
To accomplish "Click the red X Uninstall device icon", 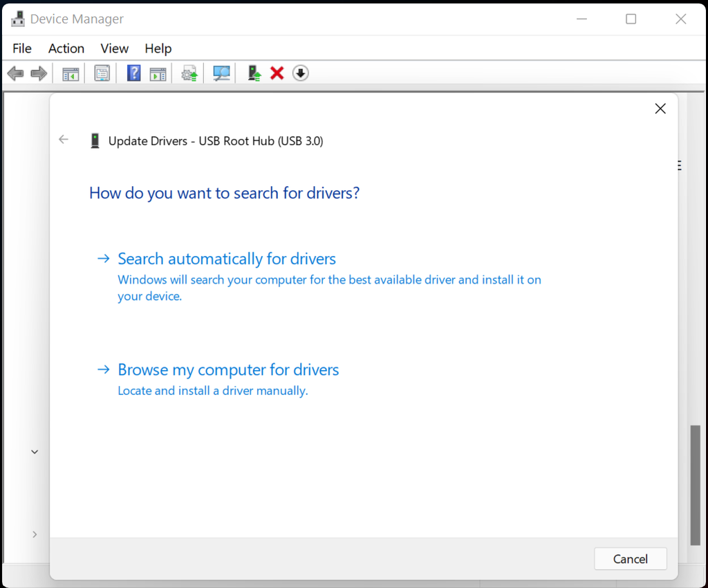I will point(277,73).
